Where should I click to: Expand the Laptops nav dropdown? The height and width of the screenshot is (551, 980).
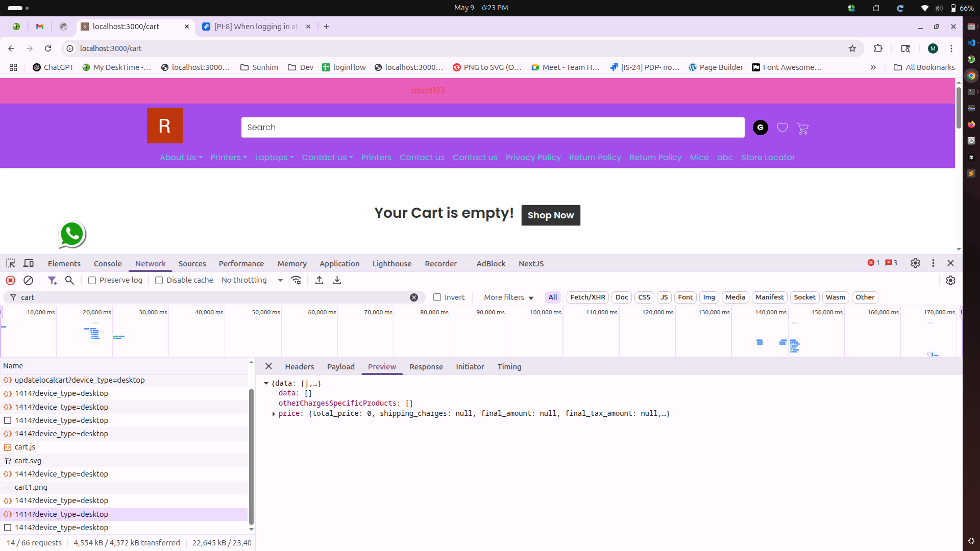tap(274, 158)
